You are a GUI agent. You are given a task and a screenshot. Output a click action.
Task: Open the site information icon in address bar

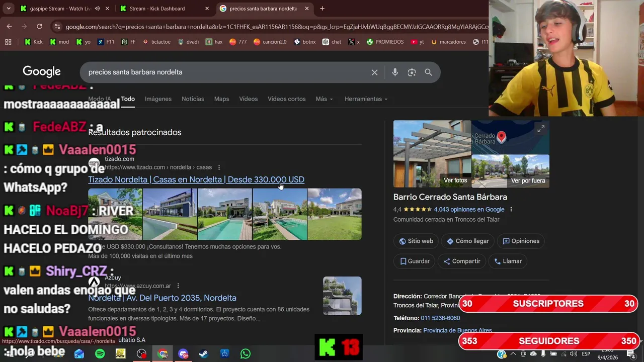(57, 27)
